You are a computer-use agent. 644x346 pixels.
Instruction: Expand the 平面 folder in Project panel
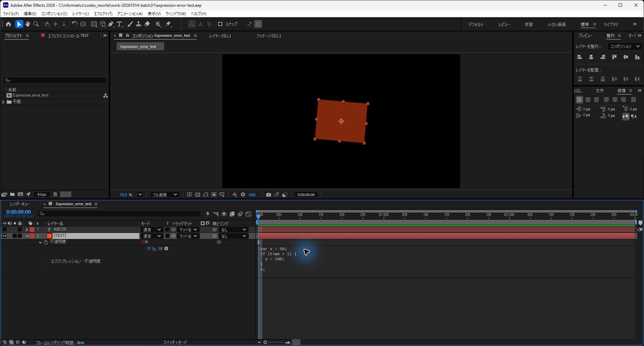tap(3, 102)
